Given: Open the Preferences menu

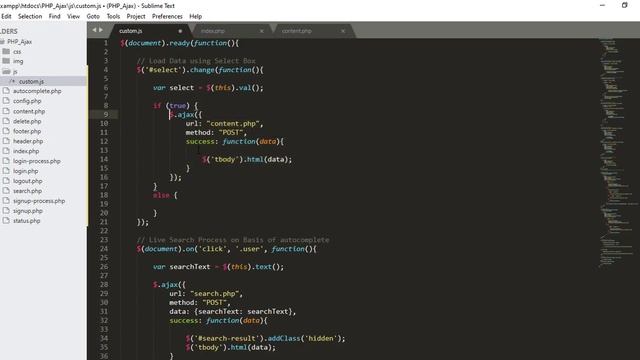Looking at the screenshot, I should 167,16.
